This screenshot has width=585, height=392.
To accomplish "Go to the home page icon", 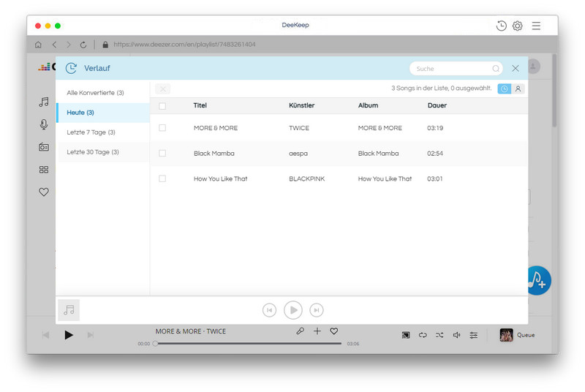I will click(38, 45).
